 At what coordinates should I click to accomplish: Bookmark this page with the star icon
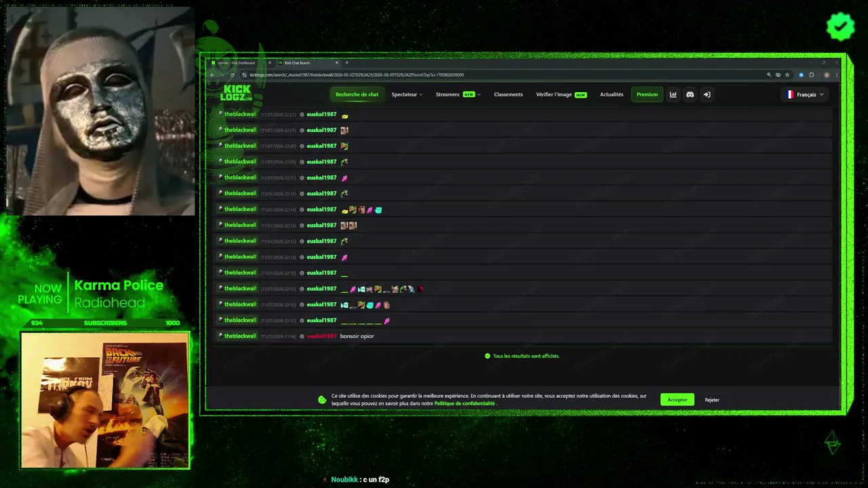click(x=787, y=75)
